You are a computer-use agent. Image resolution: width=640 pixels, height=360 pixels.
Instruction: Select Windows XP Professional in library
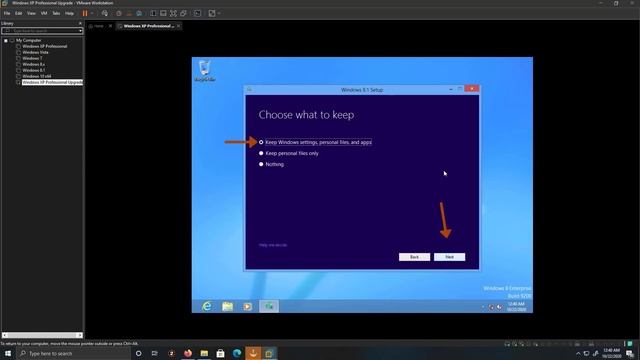[x=44, y=47]
